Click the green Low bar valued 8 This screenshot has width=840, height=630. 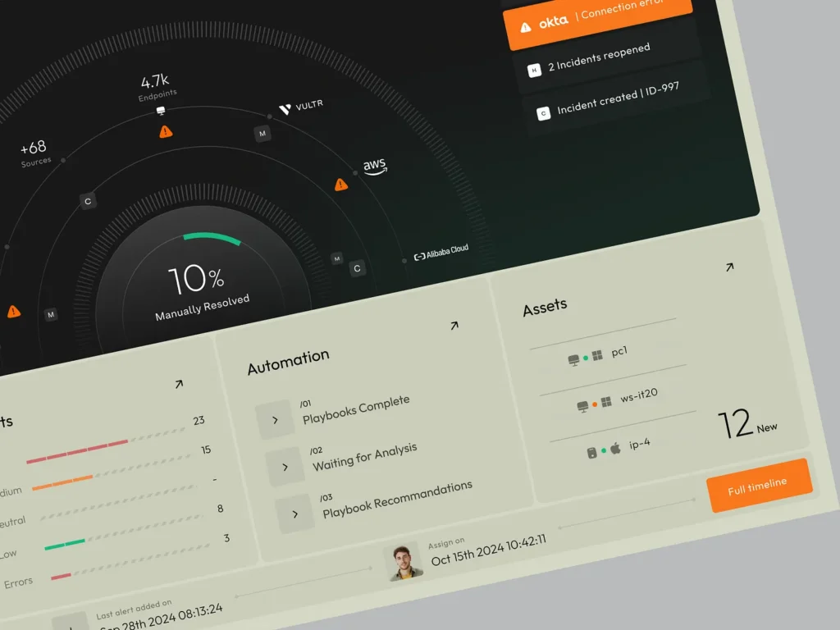pyautogui.click(x=65, y=545)
